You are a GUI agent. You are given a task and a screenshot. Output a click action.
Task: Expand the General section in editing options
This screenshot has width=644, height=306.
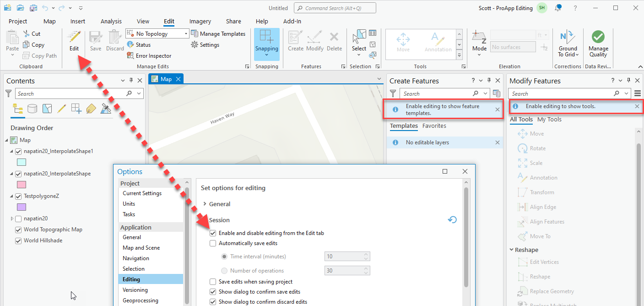pyautogui.click(x=205, y=204)
